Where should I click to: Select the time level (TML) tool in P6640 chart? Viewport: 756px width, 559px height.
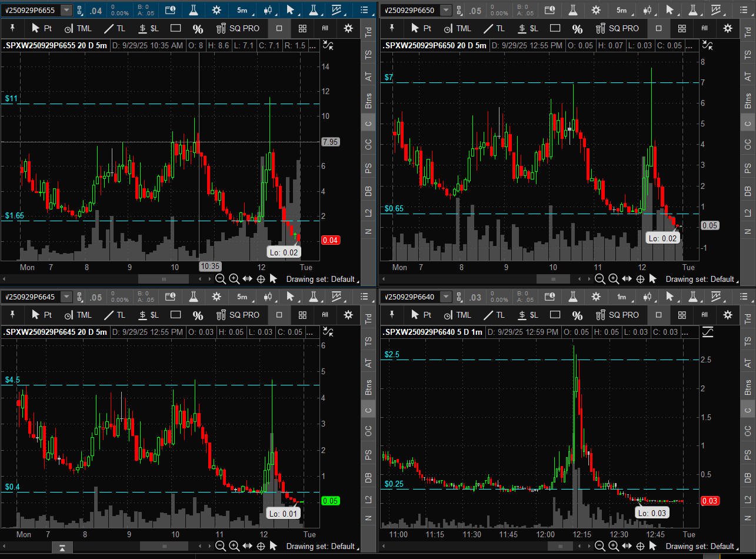[457, 315]
